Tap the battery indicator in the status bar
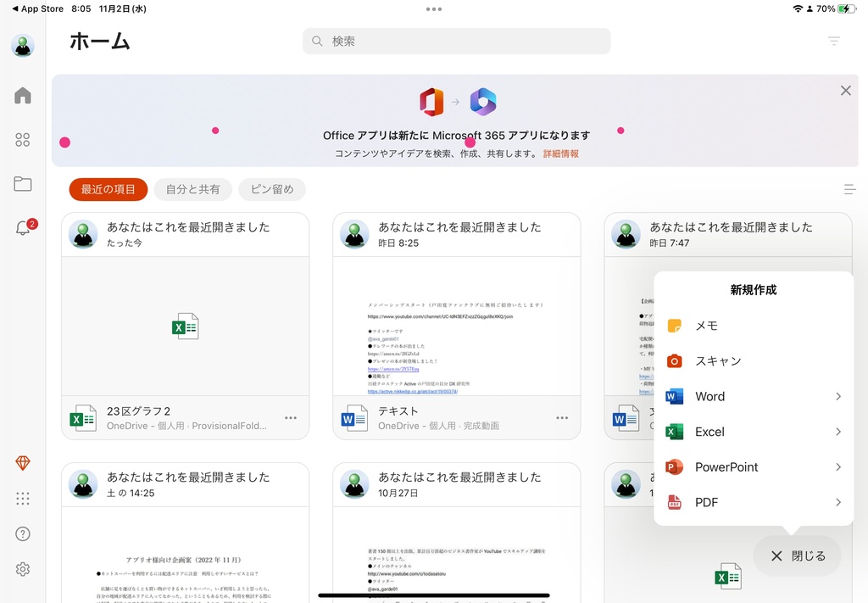Viewport: 868px width, 603px height. pos(847,8)
